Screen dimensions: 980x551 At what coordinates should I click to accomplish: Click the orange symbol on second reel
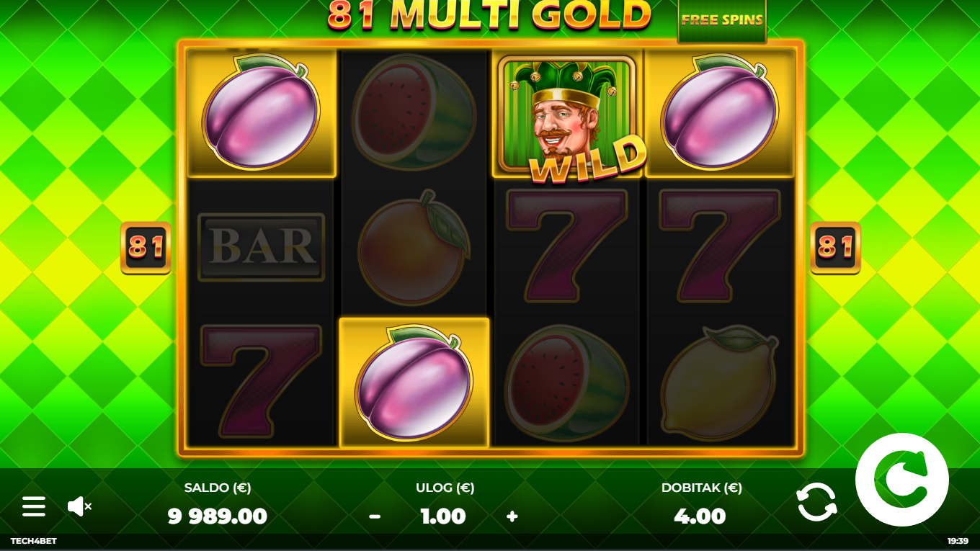click(414, 247)
